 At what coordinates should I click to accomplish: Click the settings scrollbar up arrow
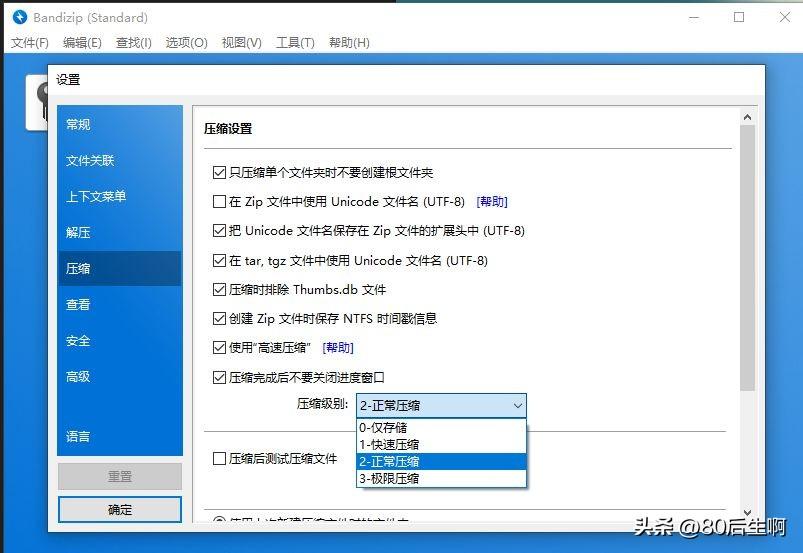[x=748, y=117]
